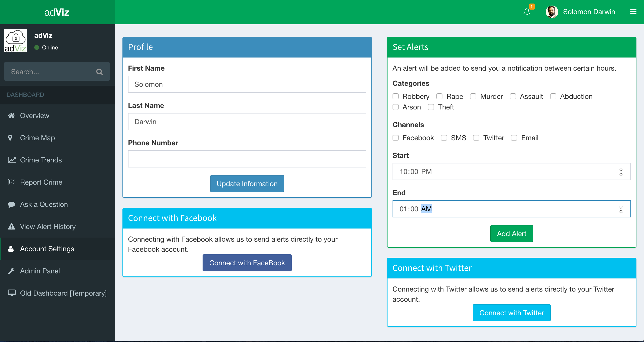
Task: Select View Alert History
Action: [x=57, y=226]
